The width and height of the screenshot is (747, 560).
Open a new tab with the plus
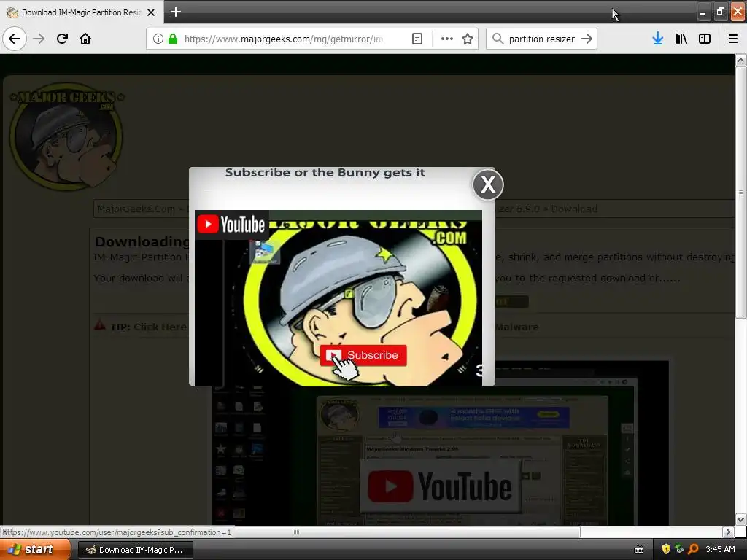[x=176, y=12]
